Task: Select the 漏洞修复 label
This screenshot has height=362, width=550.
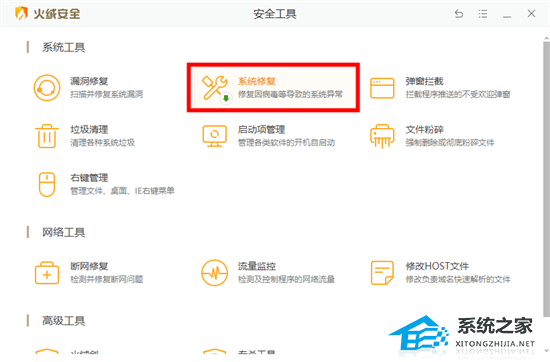Action: tap(89, 81)
